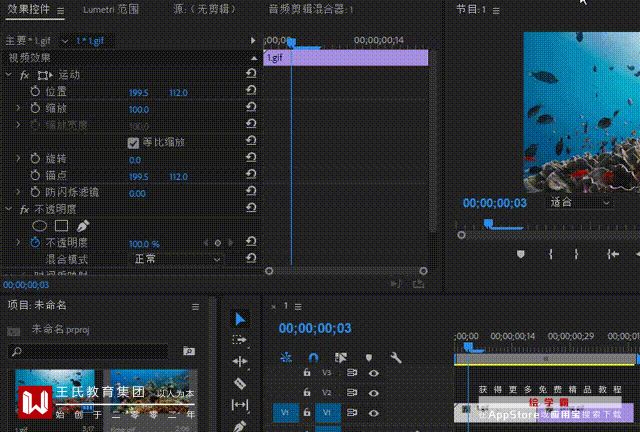Open the 项目 panel menu
This screenshot has height=432, width=640.
196,307
